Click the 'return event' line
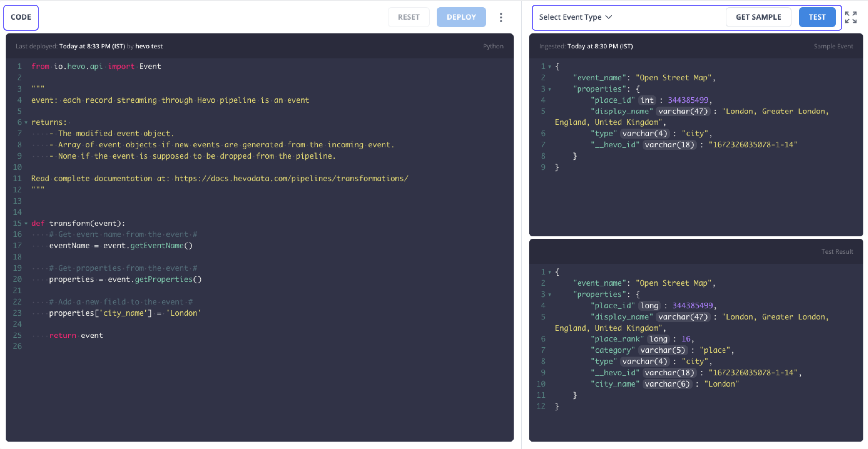868x449 pixels. click(x=76, y=336)
